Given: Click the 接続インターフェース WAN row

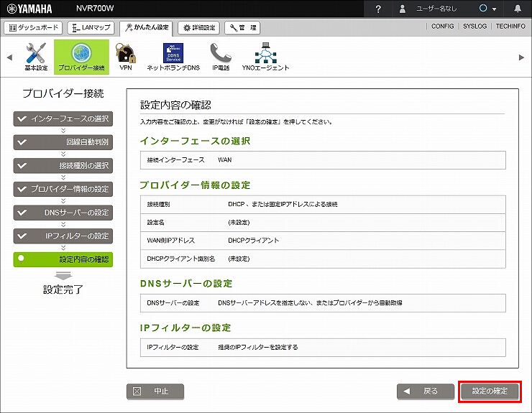Looking at the screenshot, I should point(323,160).
